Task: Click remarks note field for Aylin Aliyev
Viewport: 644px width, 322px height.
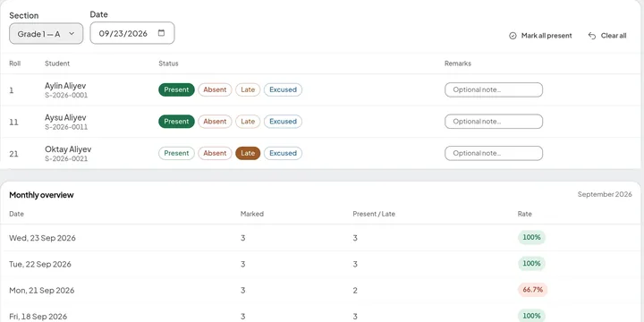Action: [x=494, y=89]
